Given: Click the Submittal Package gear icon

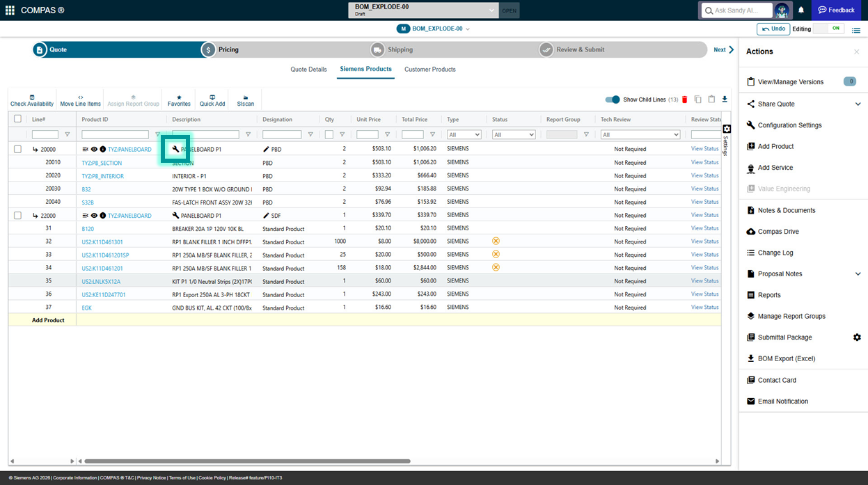Looking at the screenshot, I should (857, 337).
